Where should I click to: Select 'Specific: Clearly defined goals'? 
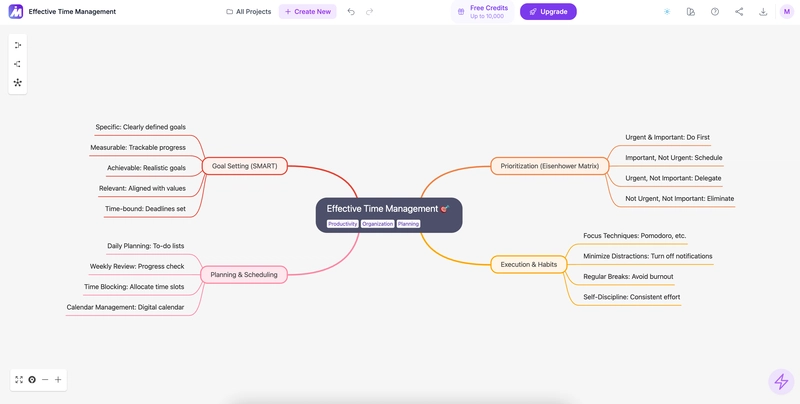tap(141, 127)
